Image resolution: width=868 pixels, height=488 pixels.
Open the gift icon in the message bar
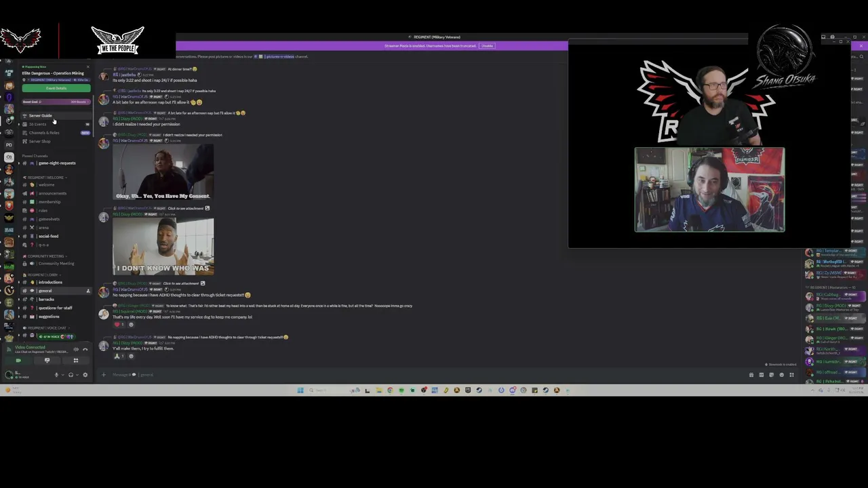[751, 375]
